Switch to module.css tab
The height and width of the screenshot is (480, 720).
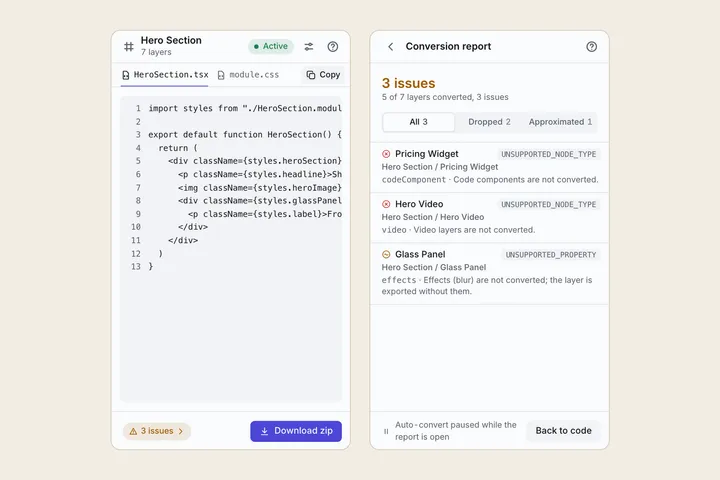(248, 75)
